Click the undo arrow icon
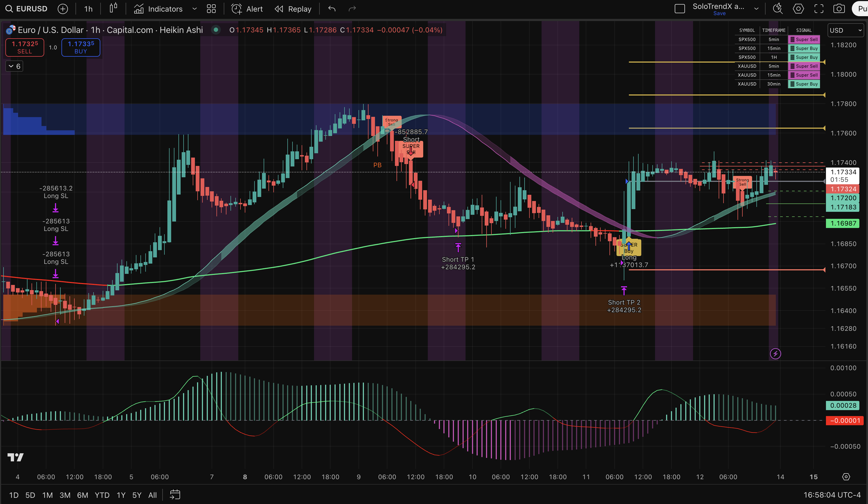The width and height of the screenshot is (868, 504). [x=332, y=9]
